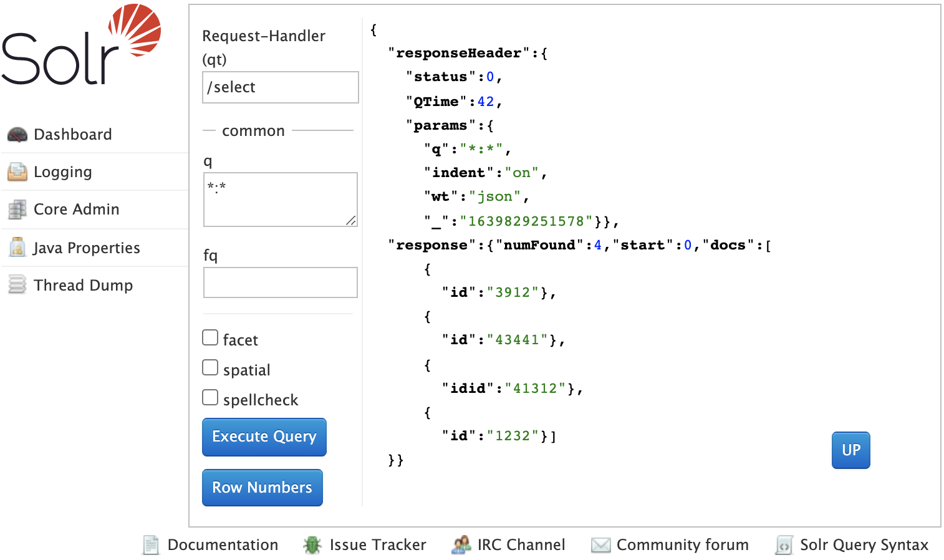Focus the q query textarea

tap(281, 200)
